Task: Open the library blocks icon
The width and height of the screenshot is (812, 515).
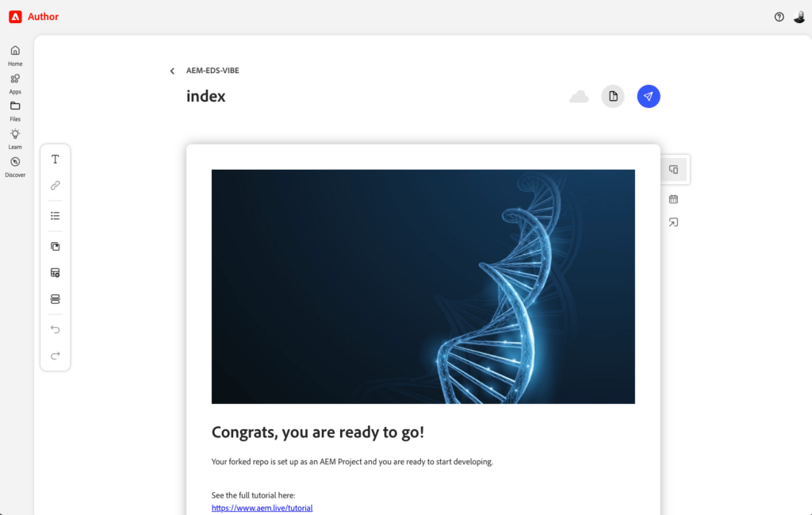Action: click(x=55, y=247)
